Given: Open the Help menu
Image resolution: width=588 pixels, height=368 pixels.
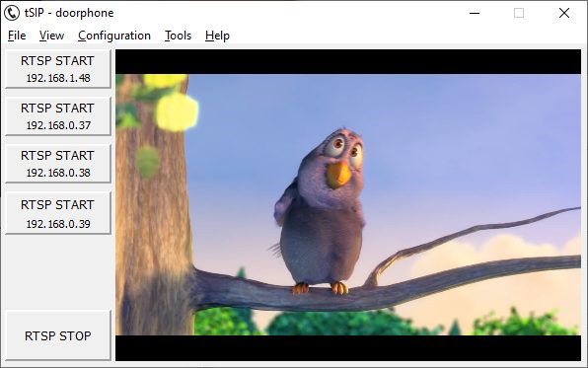Looking at the screenshot, I should pyautogui.click(x=217, y=36).
